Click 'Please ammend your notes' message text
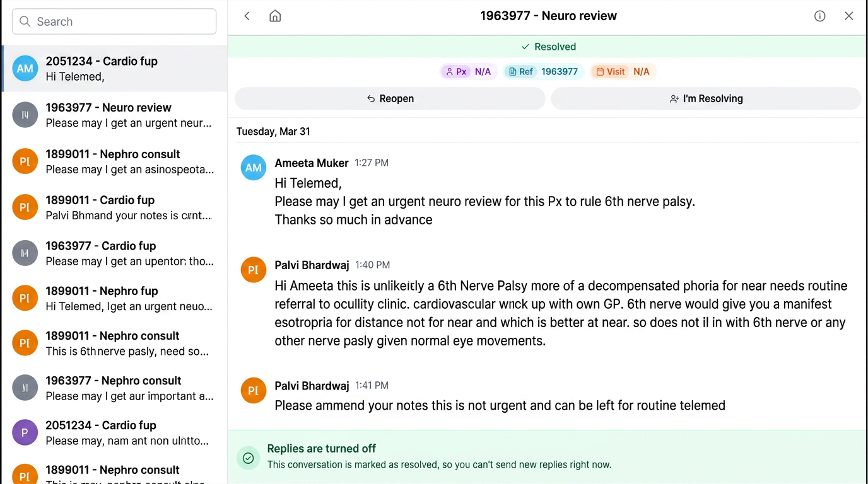The width and height of the screenshot is (868, 484). (x=500, y=405)
